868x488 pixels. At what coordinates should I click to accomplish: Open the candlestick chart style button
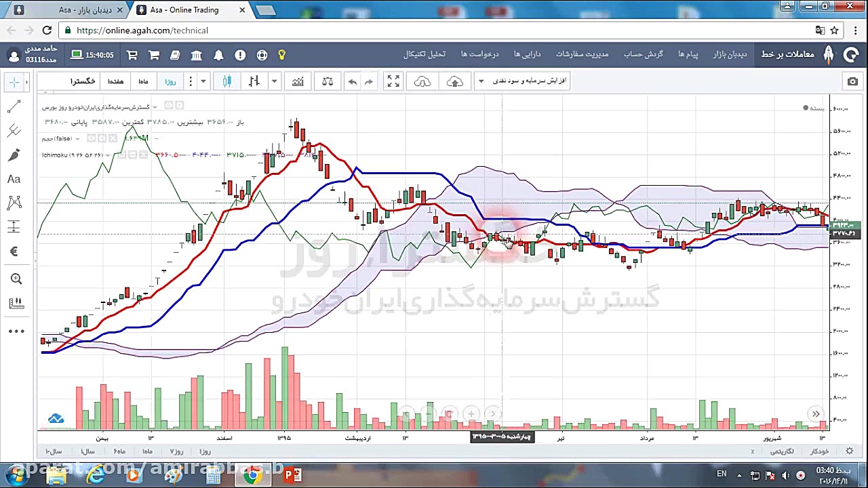coord(227,81)
